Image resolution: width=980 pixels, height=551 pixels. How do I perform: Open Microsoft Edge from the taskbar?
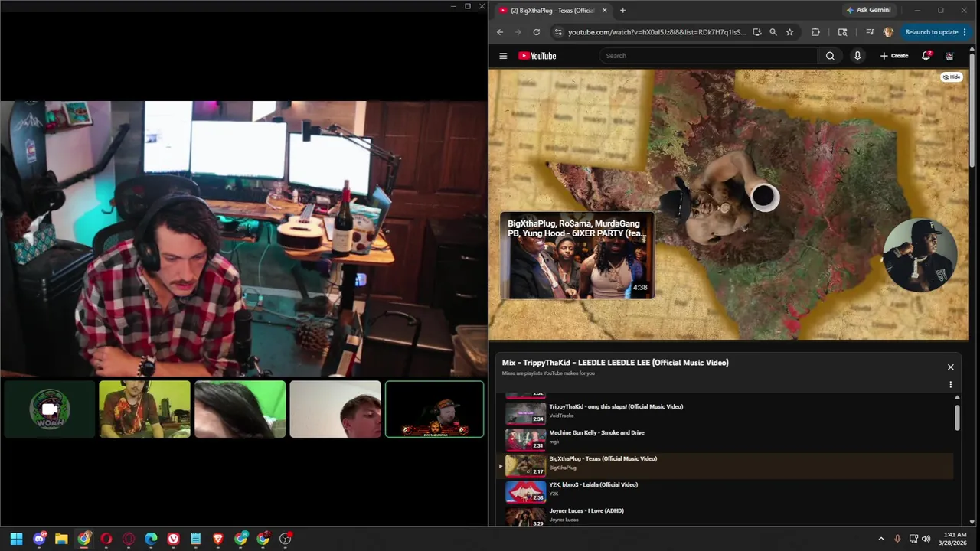pyautogui.click(x=151, y=539)
